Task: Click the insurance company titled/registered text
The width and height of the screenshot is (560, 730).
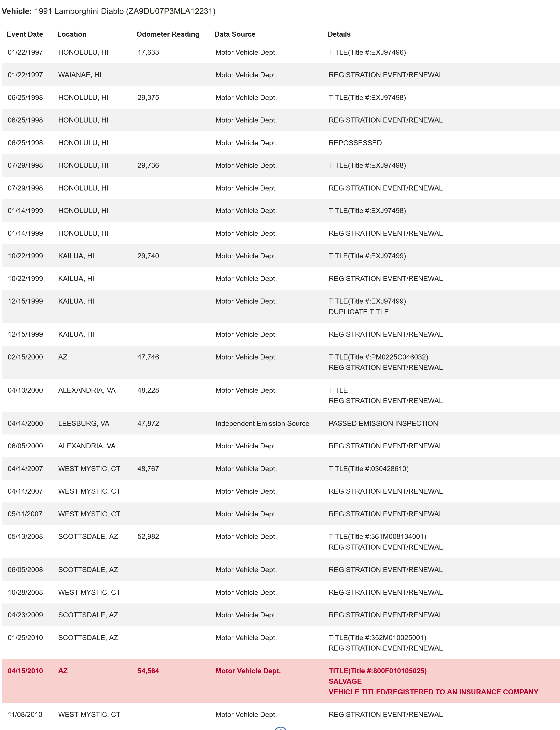Action: 433,692
